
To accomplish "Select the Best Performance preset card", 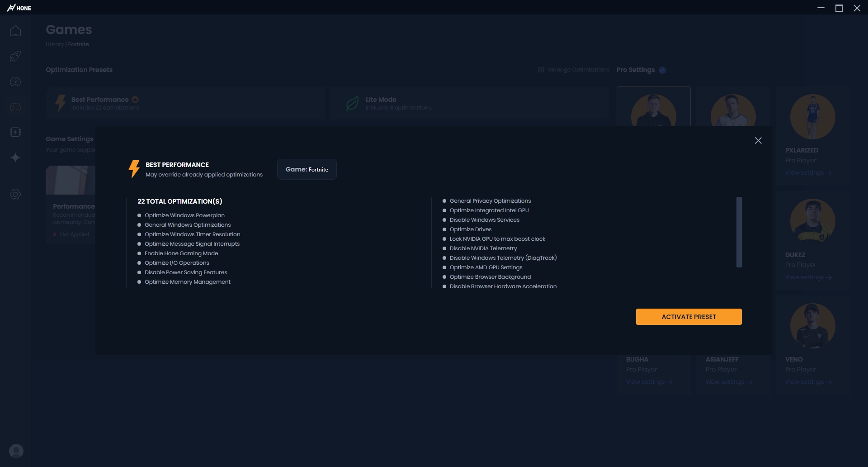I will tap(185, 103).
